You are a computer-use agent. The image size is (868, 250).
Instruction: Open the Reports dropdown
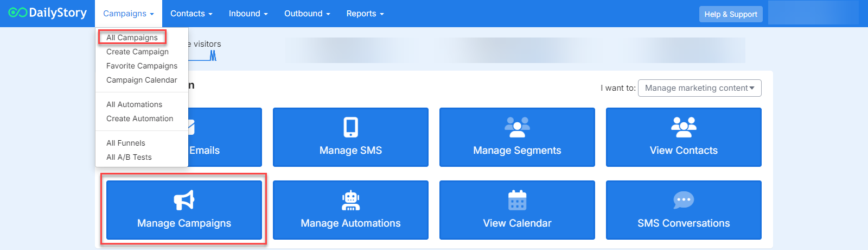(365, 14)
